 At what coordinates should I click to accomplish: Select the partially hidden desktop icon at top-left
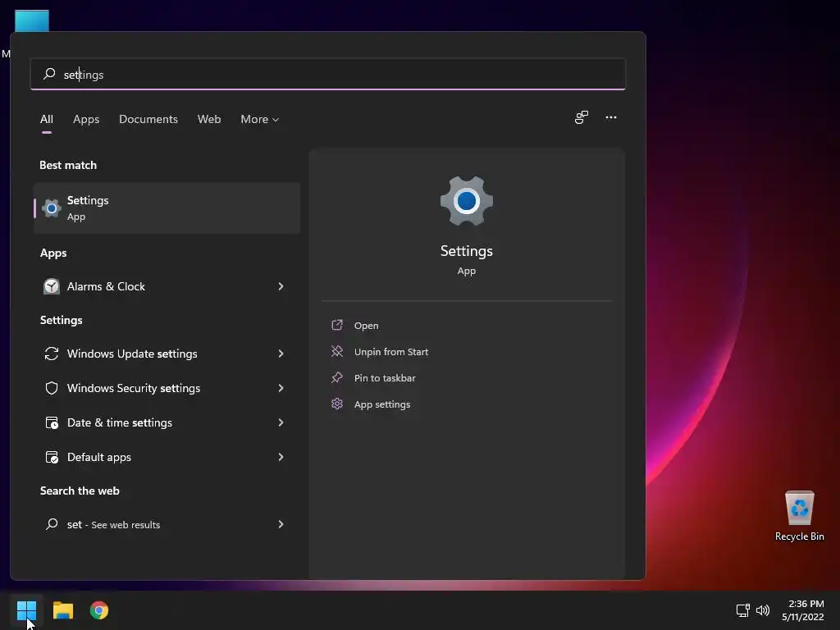pyautogui.click(x=32, y=21)
